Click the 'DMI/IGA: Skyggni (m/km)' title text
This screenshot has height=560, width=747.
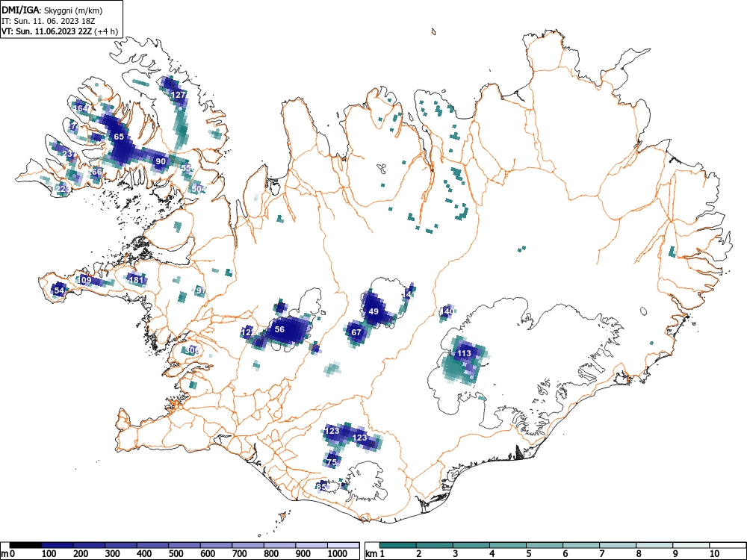(x=52, y=10)
